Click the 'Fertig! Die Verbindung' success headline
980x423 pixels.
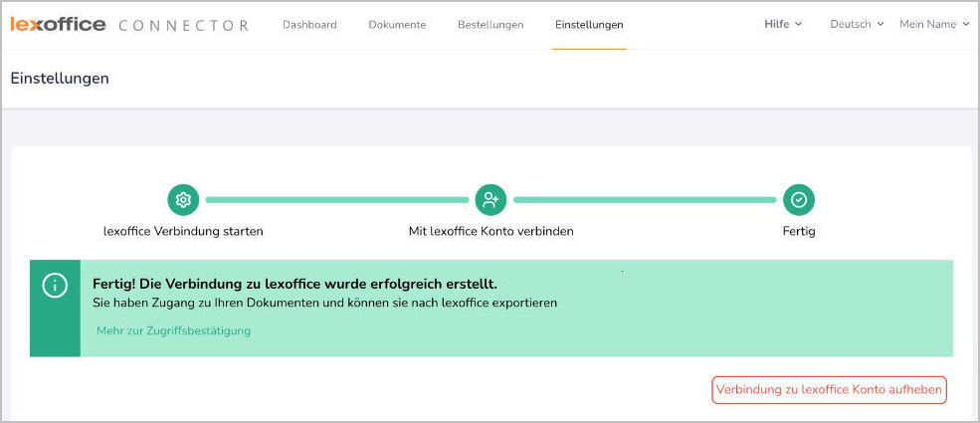(295, 285)
